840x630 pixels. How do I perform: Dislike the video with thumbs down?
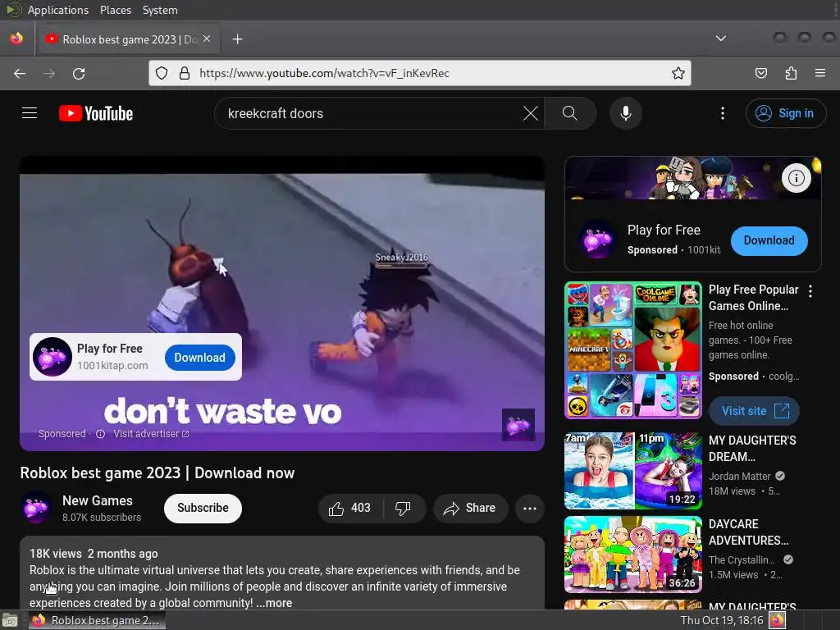pos(404,508)
